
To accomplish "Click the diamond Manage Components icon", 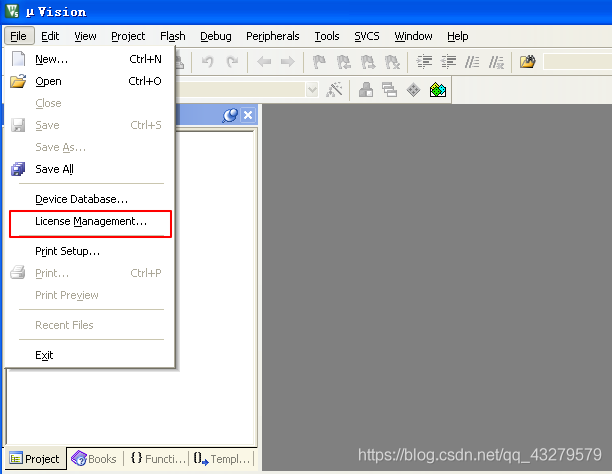I will tap(413, 90).
